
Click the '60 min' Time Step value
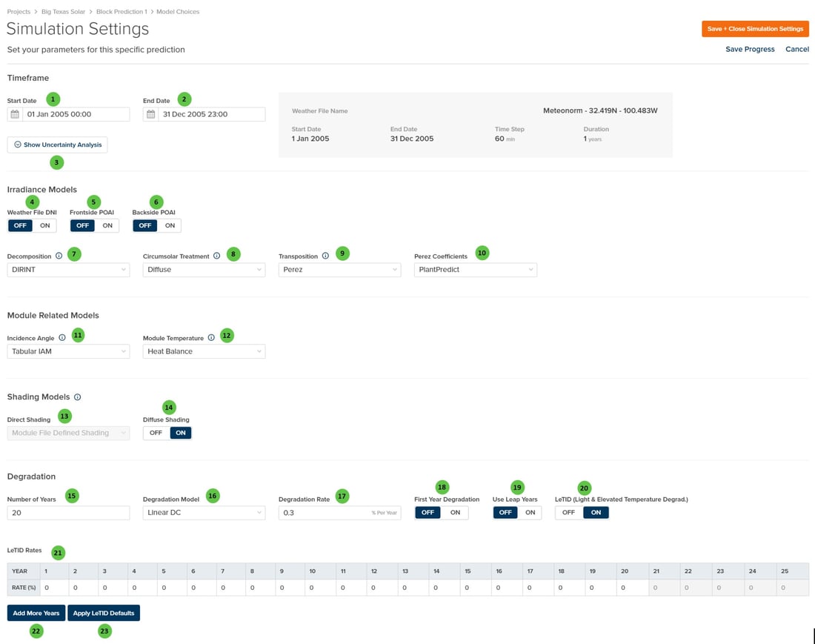(x=505, y=139)
